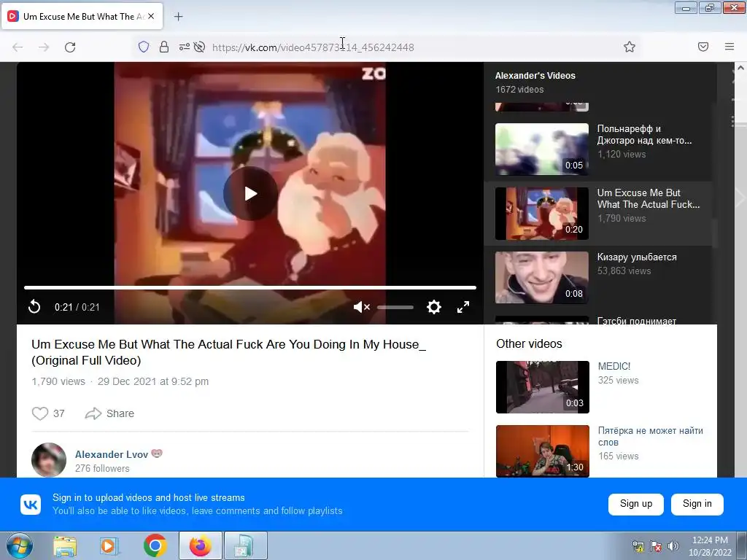Viewport: 747px width, 560px height.
Task: Click the '276 followers' text
Action: pyautogui.click(x=102, y=469)
